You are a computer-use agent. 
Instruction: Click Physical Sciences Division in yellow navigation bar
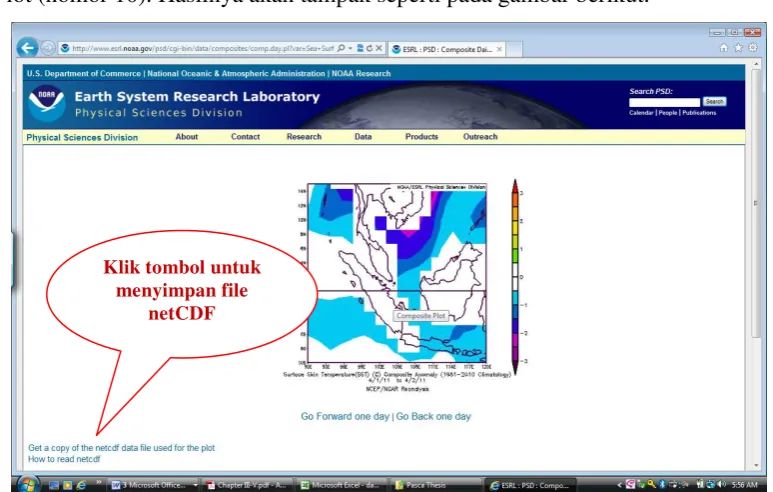(82, 138)
